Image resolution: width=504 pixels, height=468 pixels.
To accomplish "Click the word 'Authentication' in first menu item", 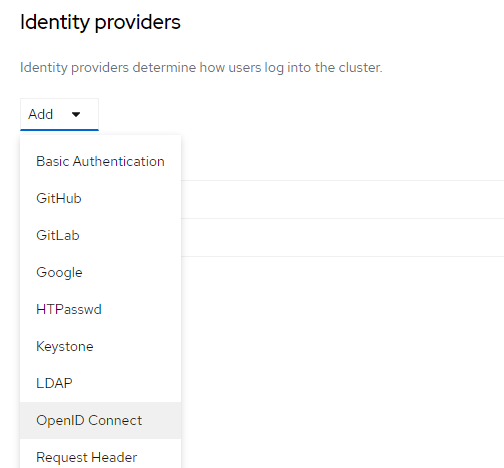I will 119,161.
